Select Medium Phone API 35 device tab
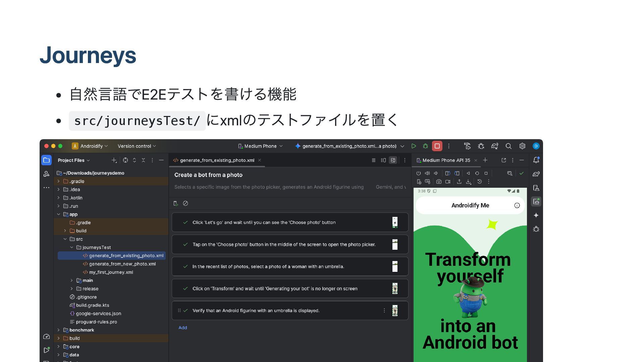Viewport: 644px width, 362px height. tap(446, 160)
